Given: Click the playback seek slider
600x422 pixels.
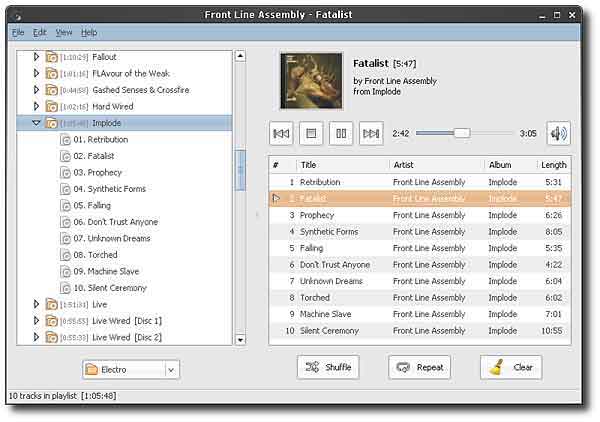Looking at the screenshot, I should [464, 133].
